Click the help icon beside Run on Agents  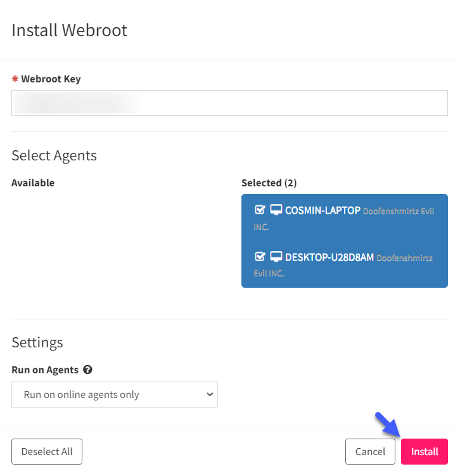[87, 370]
